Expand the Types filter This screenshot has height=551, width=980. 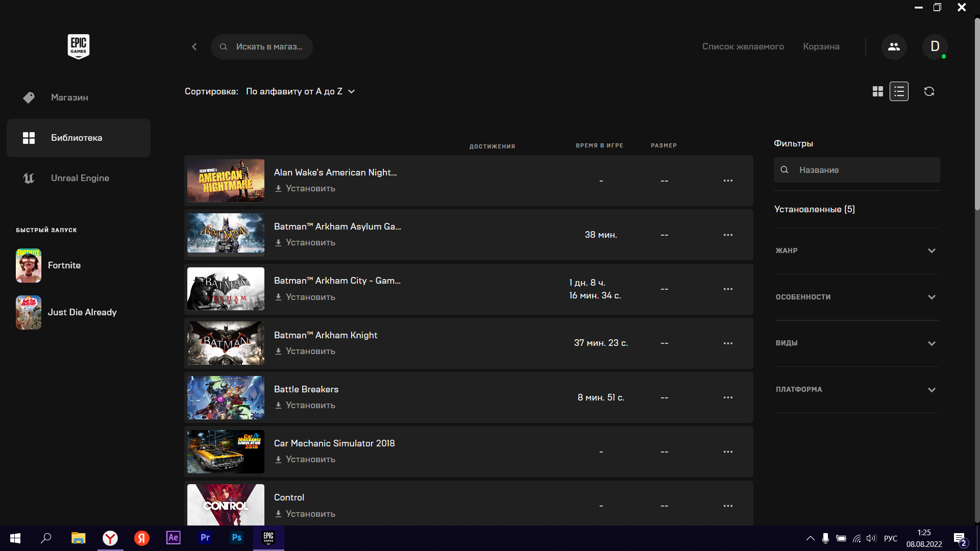click(856, 343)
